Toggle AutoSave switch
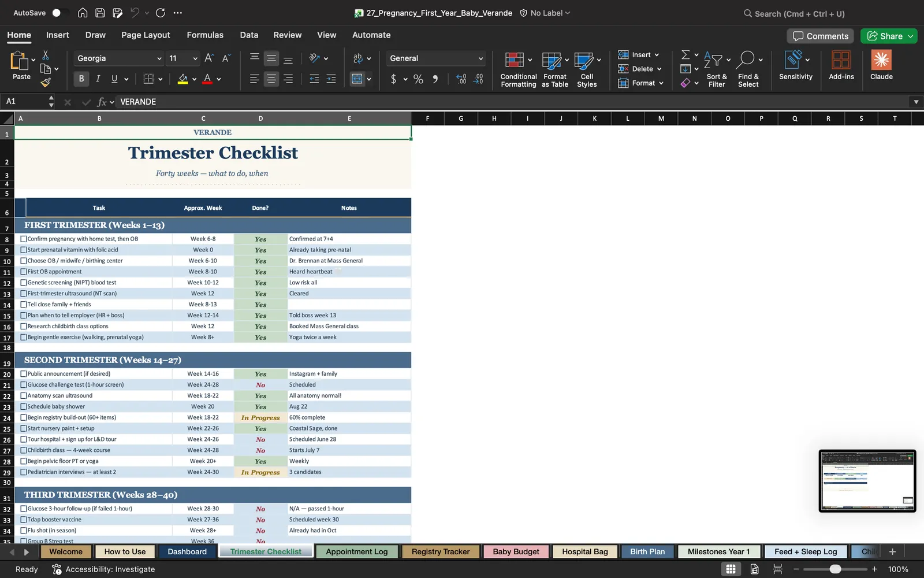The image size is (924, 578). (59, 13)
